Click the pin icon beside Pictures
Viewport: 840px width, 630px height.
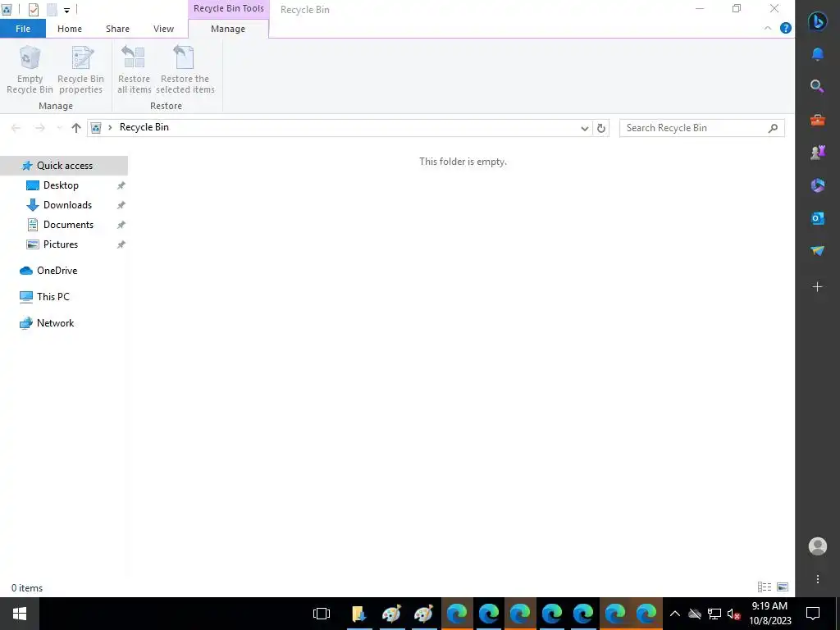[x=121, y=244]
